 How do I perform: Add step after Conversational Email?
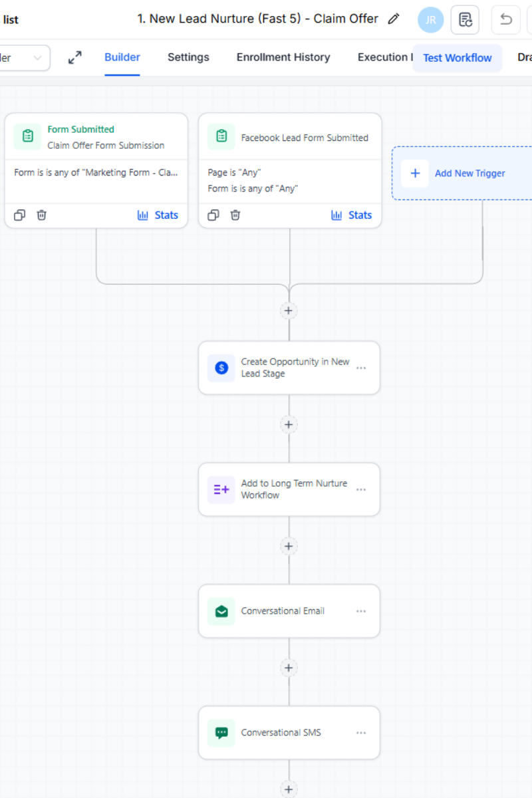pos(289,668)
